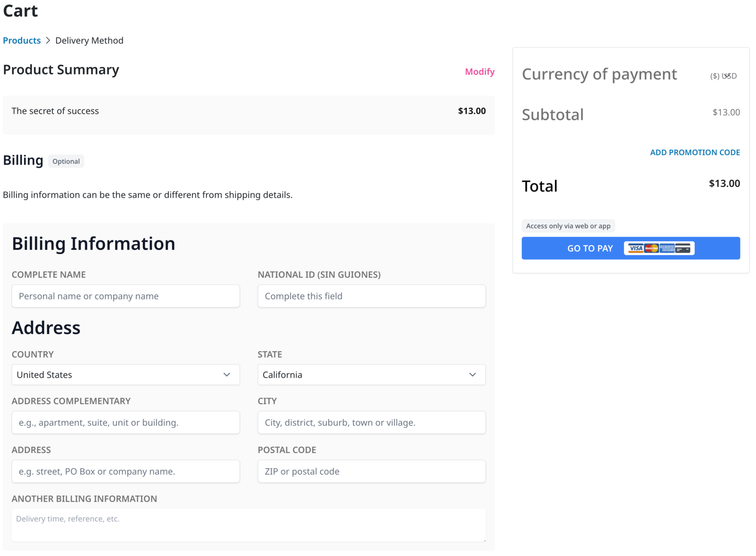Go to Products breadcrumb link
This screenshot has height=556, width=756.
click(22, 41)
